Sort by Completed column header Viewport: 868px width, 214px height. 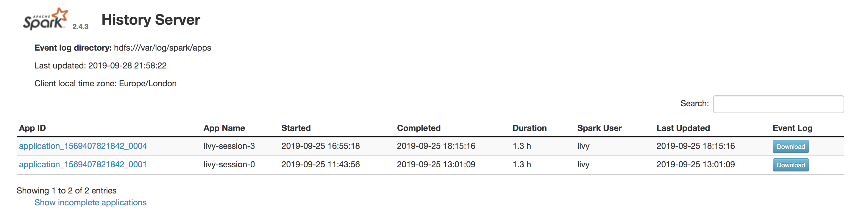[x=419, y=128]
